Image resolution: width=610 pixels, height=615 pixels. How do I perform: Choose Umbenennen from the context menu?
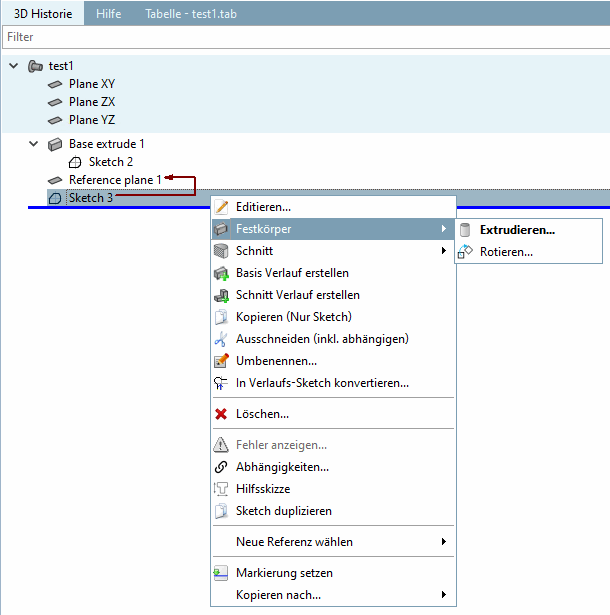[x=276, y=361]
